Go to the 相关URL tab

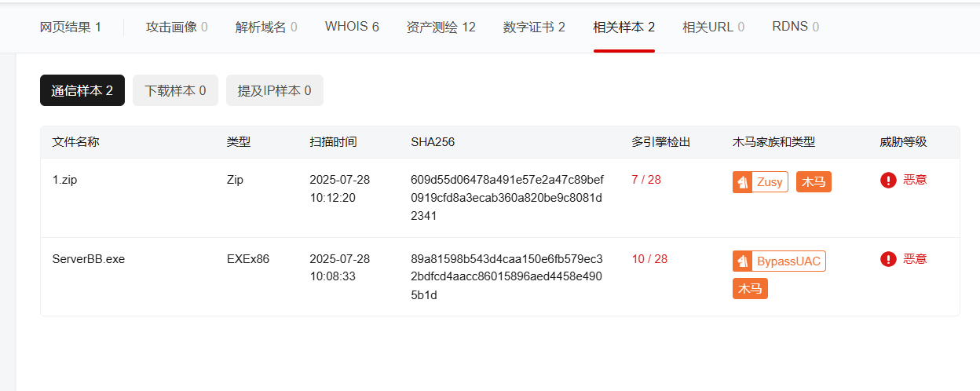click(x=714, y=27)
